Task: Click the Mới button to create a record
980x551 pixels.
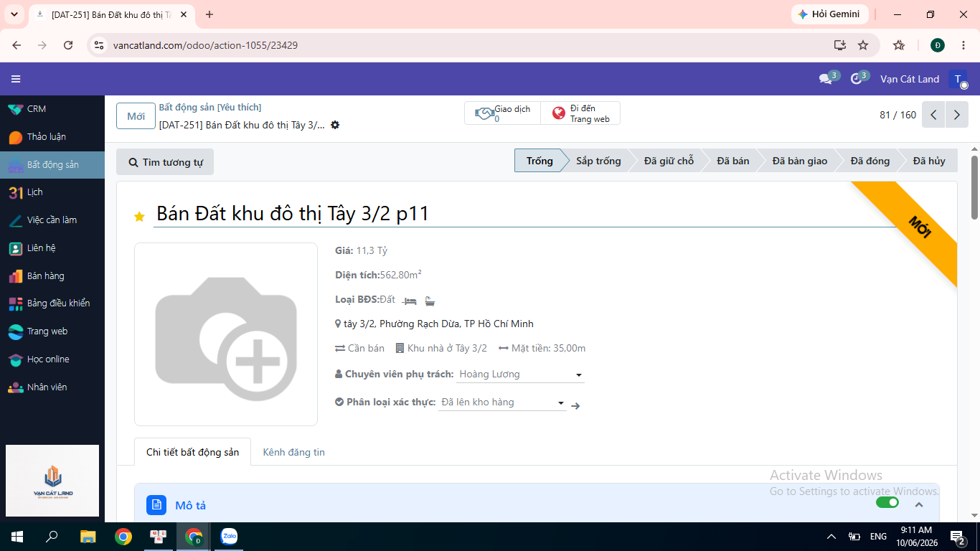Action: click(136, 116)
